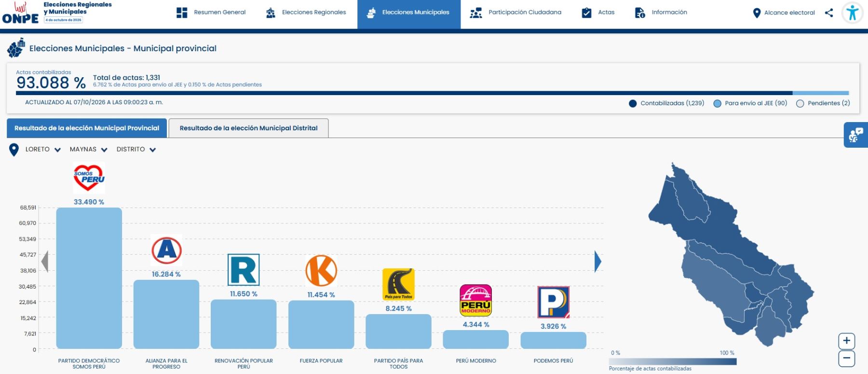The height and width of the screenshot is (374, 868).
Task: Click the Alianza para el Progreso logo
Action: tap(166, 250)
